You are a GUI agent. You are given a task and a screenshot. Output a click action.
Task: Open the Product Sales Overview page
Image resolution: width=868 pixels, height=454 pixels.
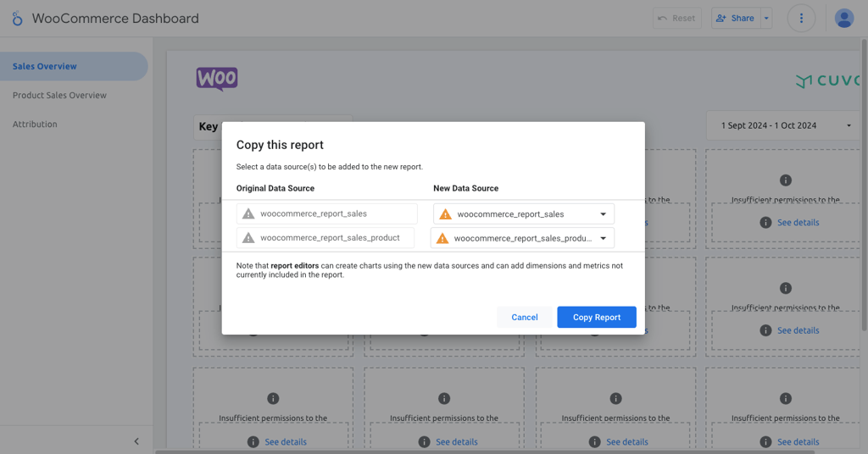pos(59,95)
